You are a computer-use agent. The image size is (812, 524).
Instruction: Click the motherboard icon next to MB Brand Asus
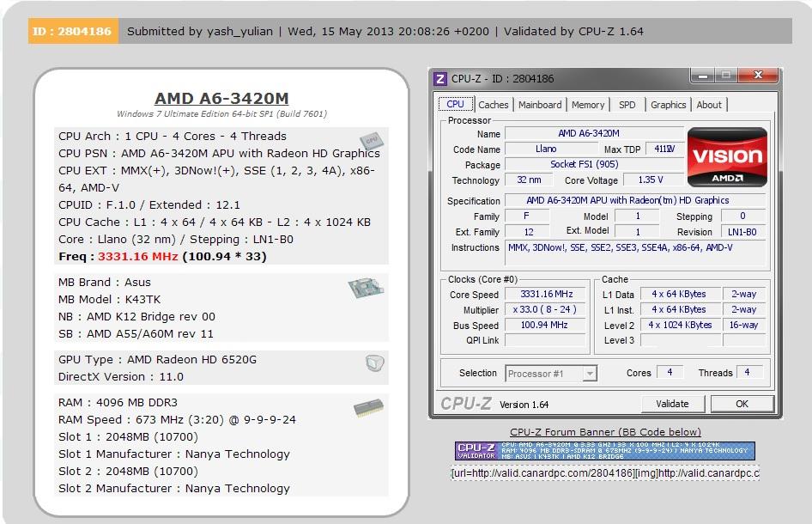pyautogui.click(x=367, y=288)
